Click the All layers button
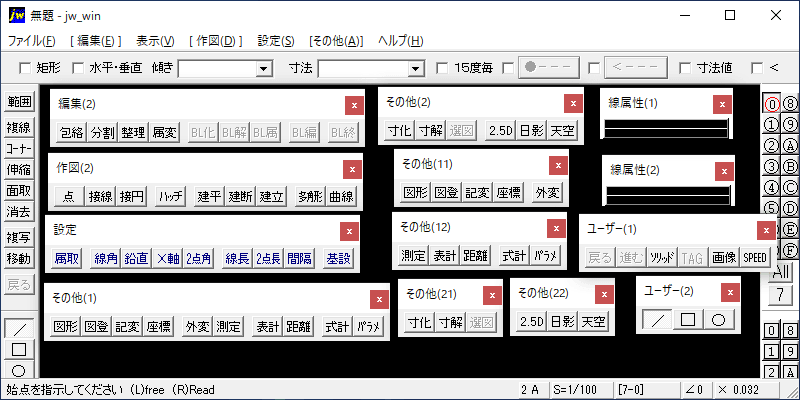800x400 pixels. tap(781, 271)
